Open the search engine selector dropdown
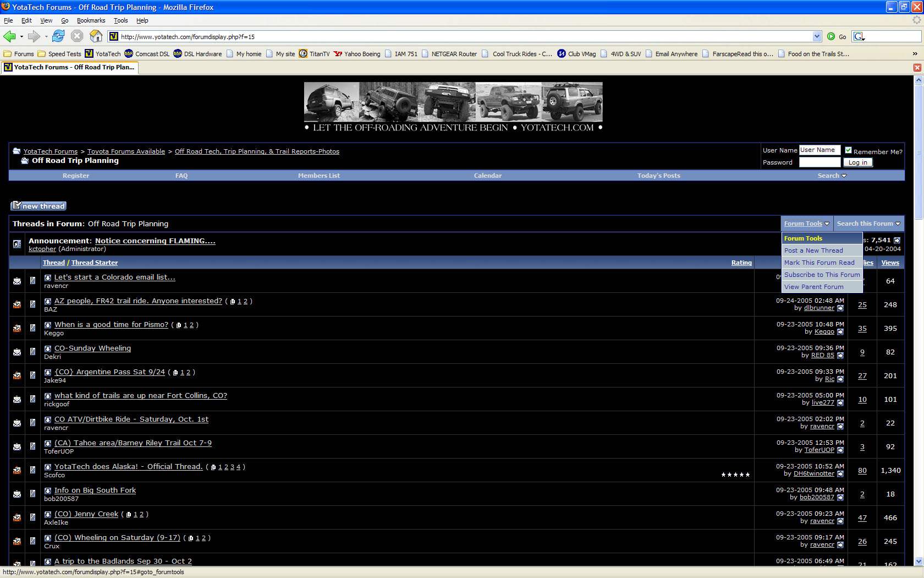The image size is (924, 578). [859, 36]
